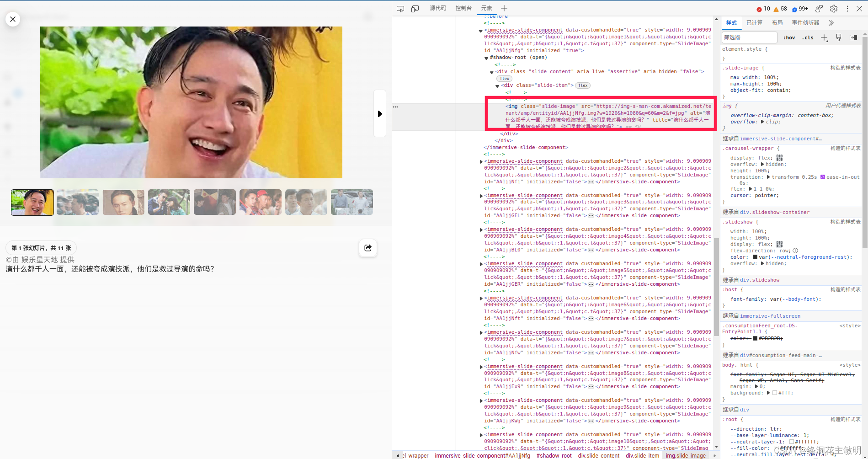868x459 pixels.
Task: Toggle device emulation mode icon
Action: tap(415, 9)
